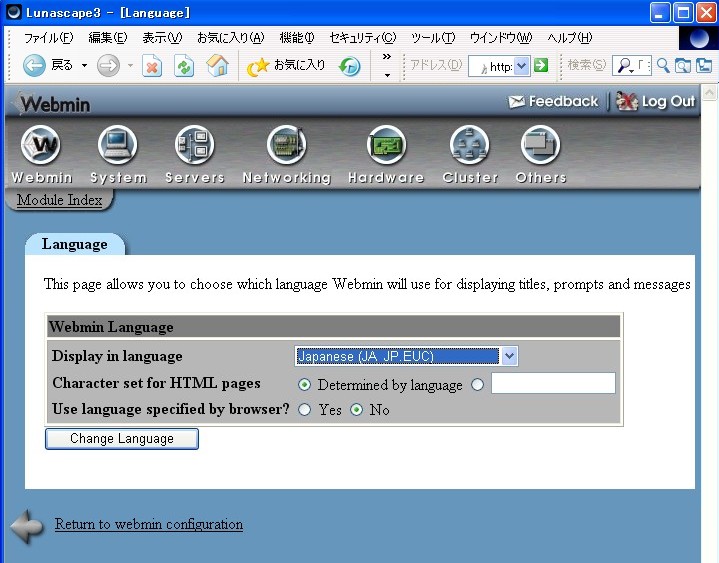Click the Change Language button
The image size is (719, 563).
tap(122, 439)
